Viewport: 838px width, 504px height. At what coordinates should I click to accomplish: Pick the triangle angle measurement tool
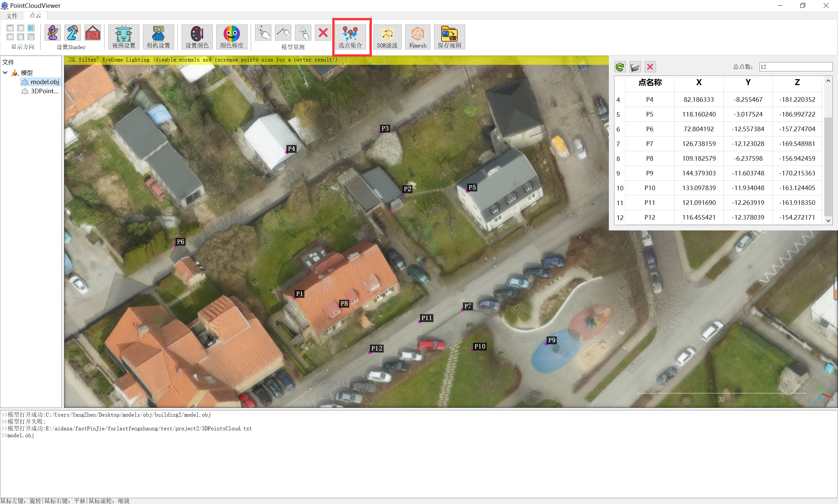click(303, 33)
